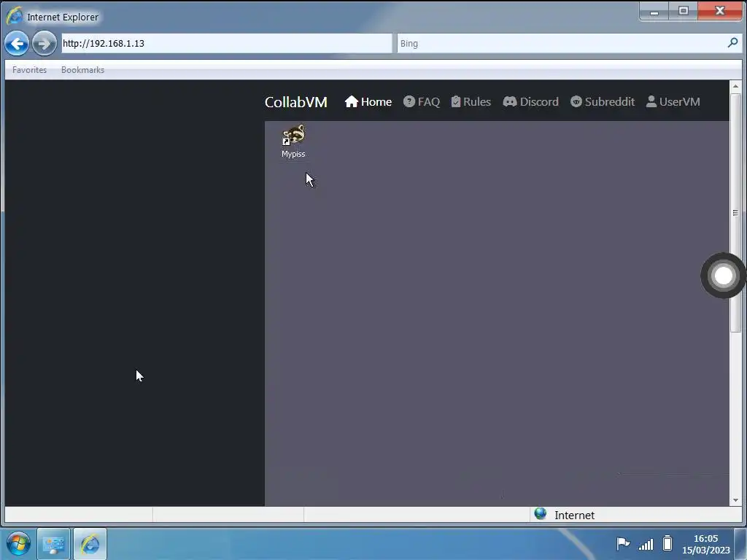
Task: Click the Show desktop strip beside the clock
Action: 741,544
